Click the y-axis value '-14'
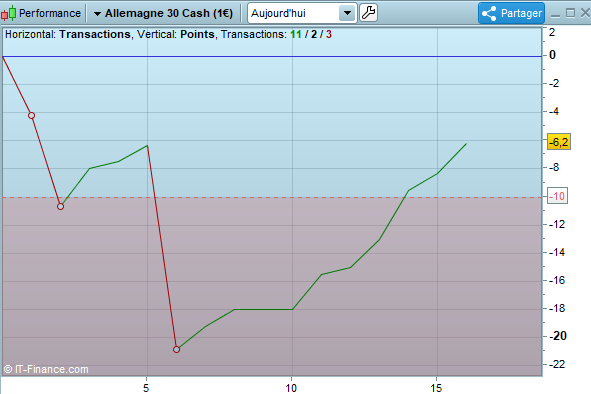 coord(557,252)
